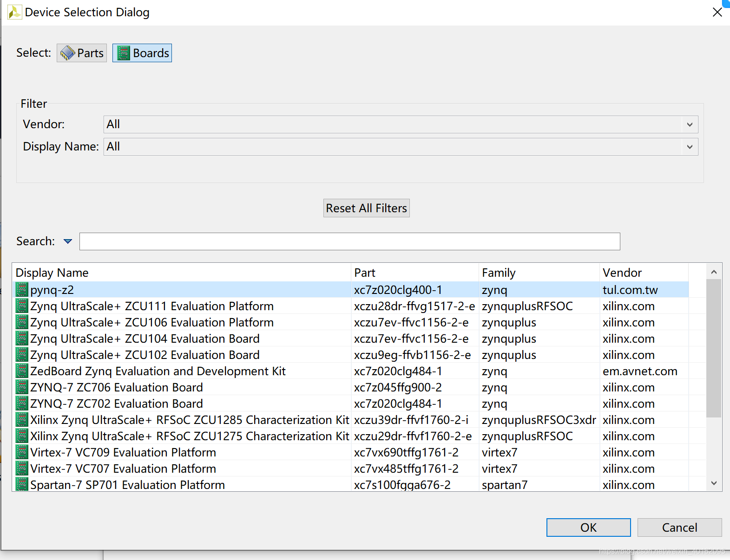
Task: Click the ZCU111 Evaluation Platform board icon
Action: pos(22,306)
